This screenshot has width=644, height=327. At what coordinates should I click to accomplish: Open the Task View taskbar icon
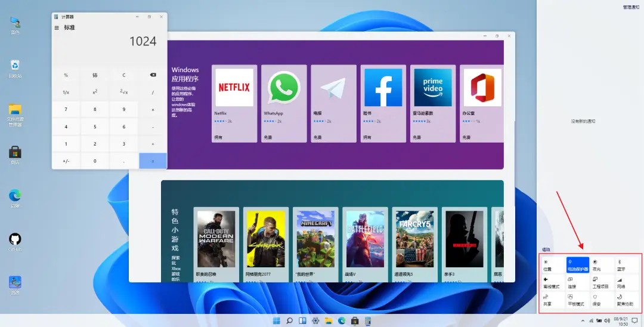point(303,321)
